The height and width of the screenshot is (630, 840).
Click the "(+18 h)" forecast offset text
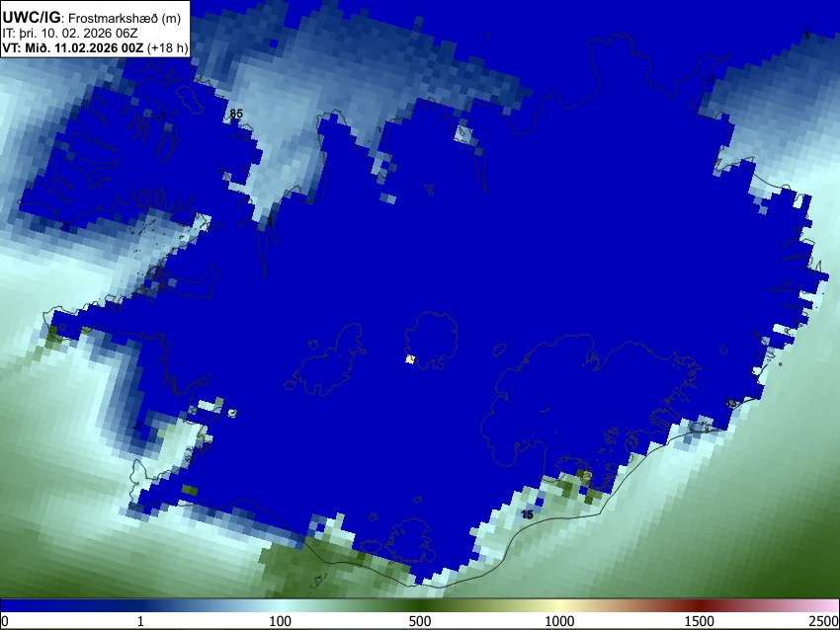167,47
